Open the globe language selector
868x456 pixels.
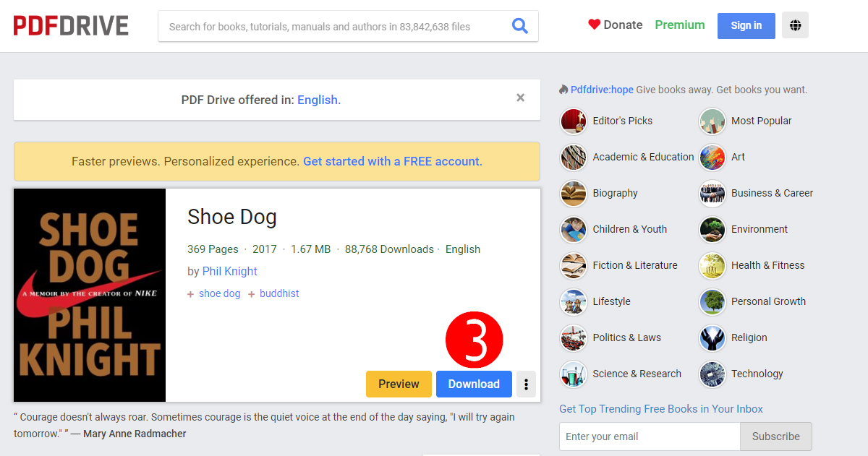click(795, 25)
